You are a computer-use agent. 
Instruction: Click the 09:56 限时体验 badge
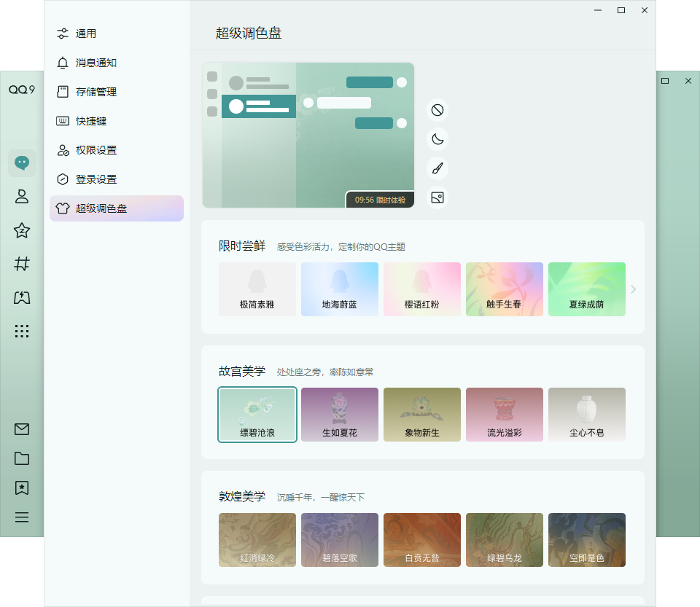tap(381, 197)
